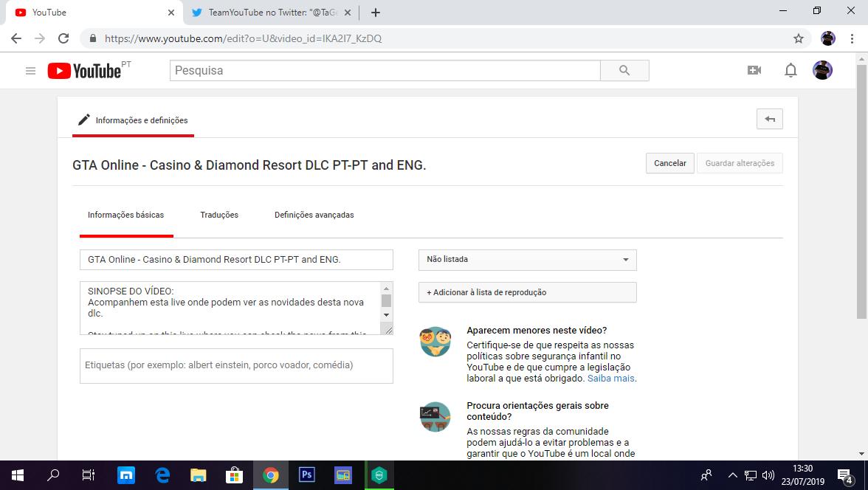
Task: Open File Explorer from the taskbar
Action: (198, 475)
